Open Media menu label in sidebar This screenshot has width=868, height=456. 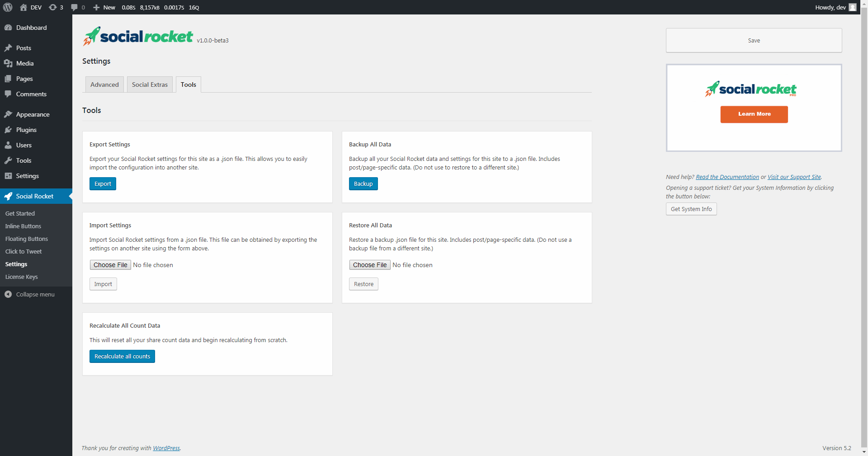pyautogui.click(x=25, y=63)
